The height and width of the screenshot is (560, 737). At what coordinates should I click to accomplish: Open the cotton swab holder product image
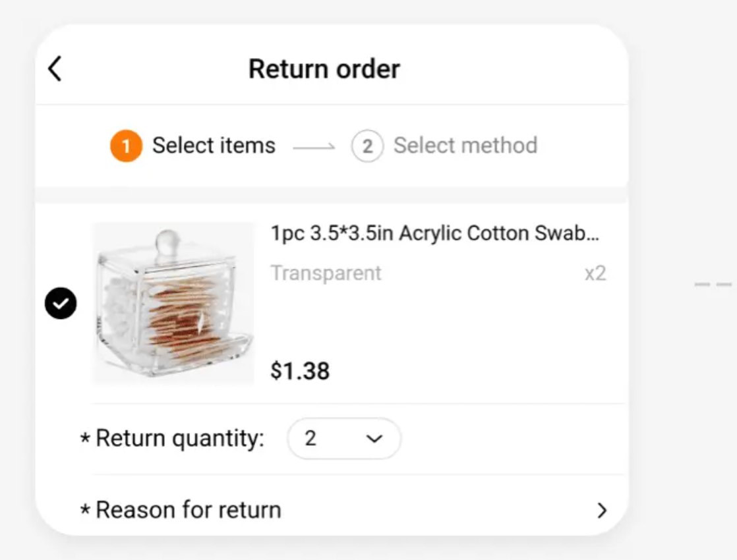[173, 304]
